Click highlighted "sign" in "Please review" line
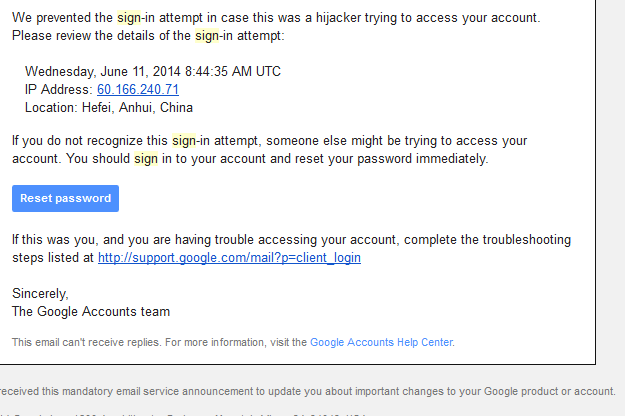Screen dimensions: 625x416 pyautogui.click(x=207, y=36)
